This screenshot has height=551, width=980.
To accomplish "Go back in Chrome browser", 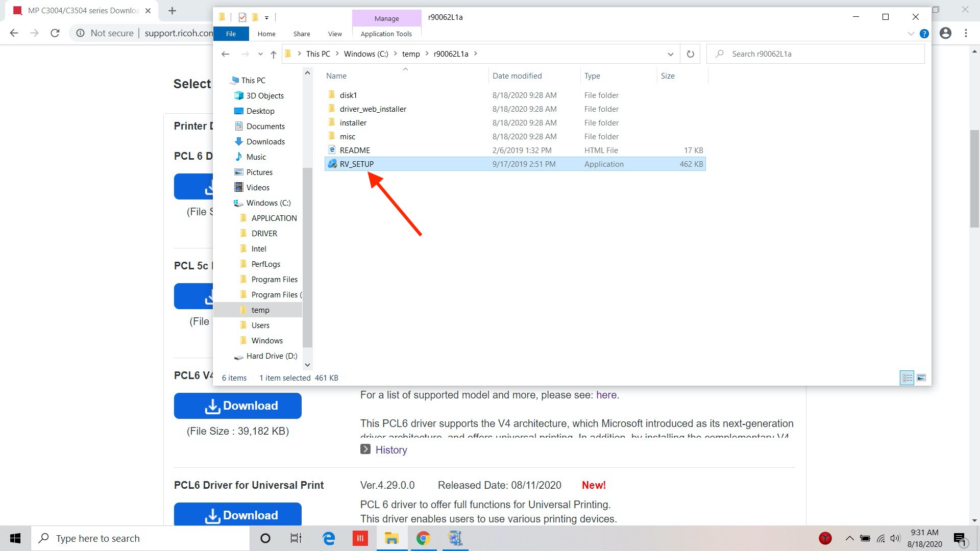I will pyautogui.click(x=14, y=33).
